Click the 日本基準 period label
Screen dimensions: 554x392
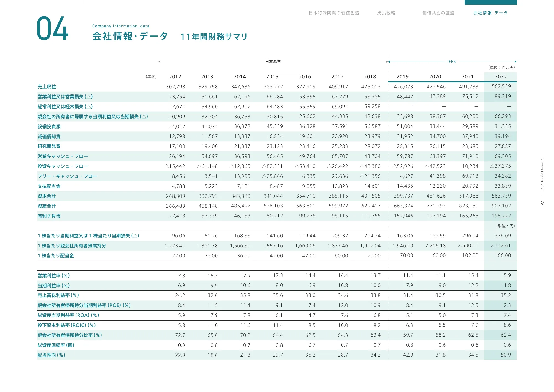click(x=274, y=61)
